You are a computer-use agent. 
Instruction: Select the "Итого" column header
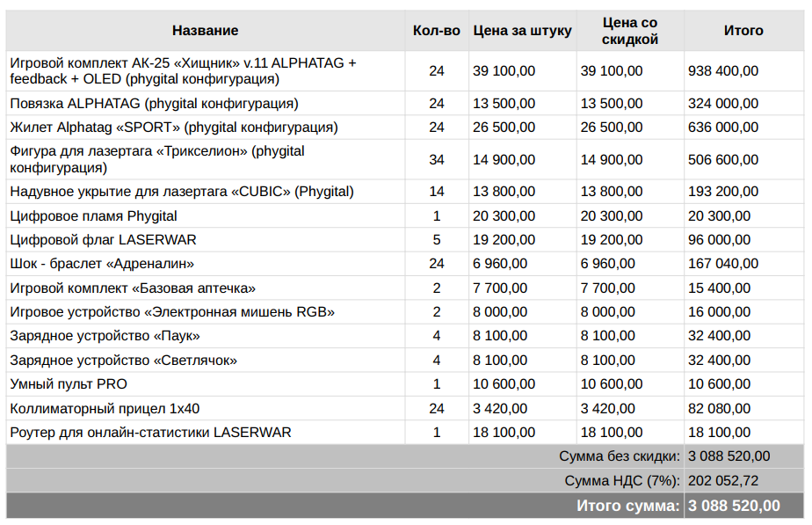pos(743,31)
